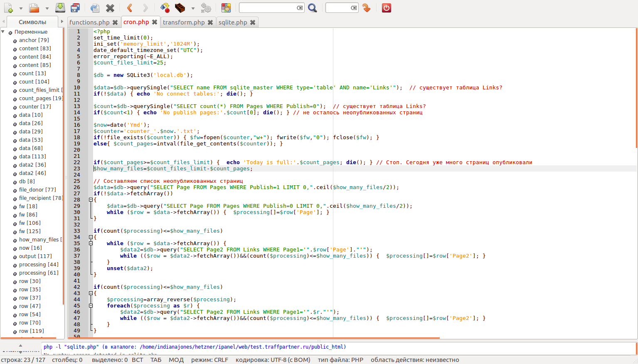Image resolution: width=638 pixels, height=364 pixels.
Task: Open the build options dropdown arrow
Action: pyautogui.click(x=193, y=8)
